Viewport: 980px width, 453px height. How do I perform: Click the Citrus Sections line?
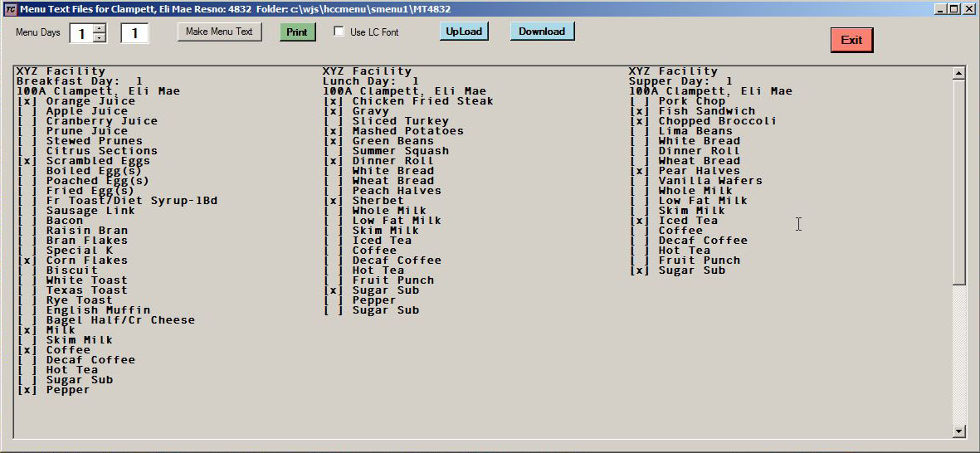tap(87, 151)
